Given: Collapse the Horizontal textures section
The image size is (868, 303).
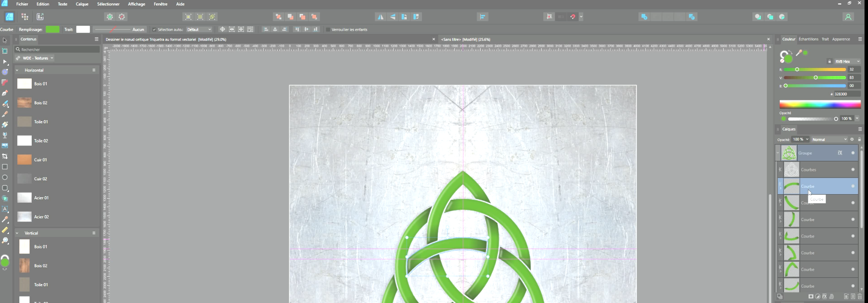Looking at the screenshot, I should [17, 71].
